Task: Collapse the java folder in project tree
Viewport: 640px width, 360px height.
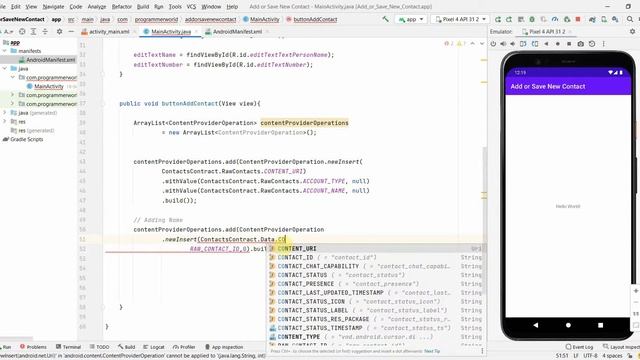Action: tap(5, 69)
